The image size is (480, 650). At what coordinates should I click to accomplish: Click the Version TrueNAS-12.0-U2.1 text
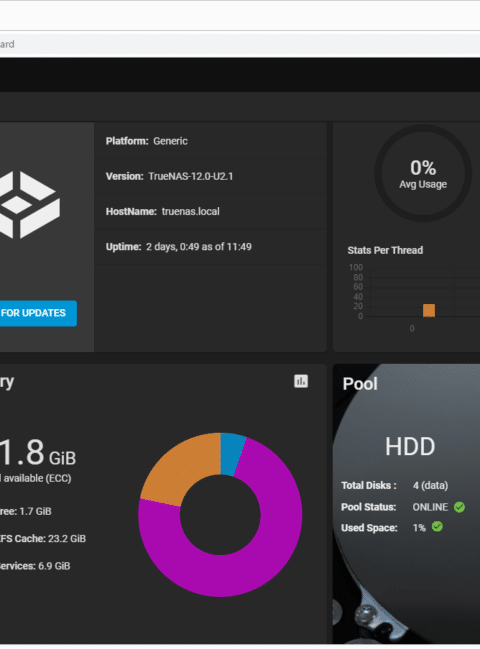[x=170, y=176]
